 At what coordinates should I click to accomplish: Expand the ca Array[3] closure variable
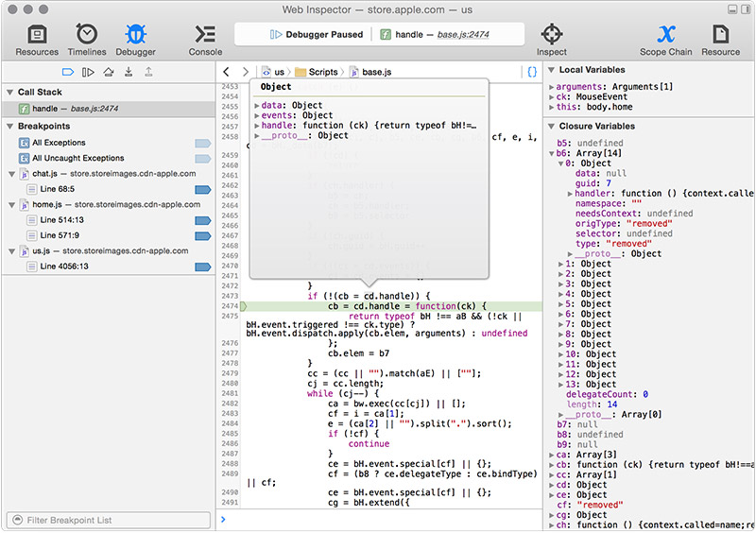552,455
